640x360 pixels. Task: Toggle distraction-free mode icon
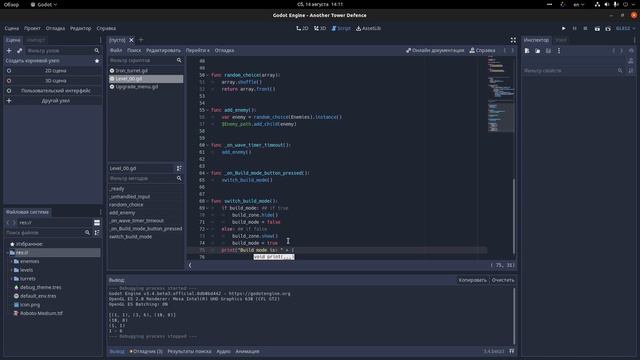[513, 40]
